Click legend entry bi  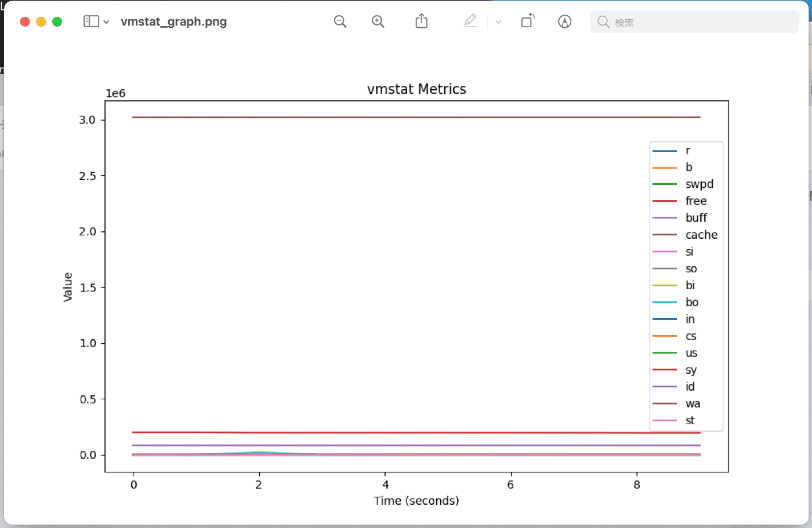(x=690, y=285)
